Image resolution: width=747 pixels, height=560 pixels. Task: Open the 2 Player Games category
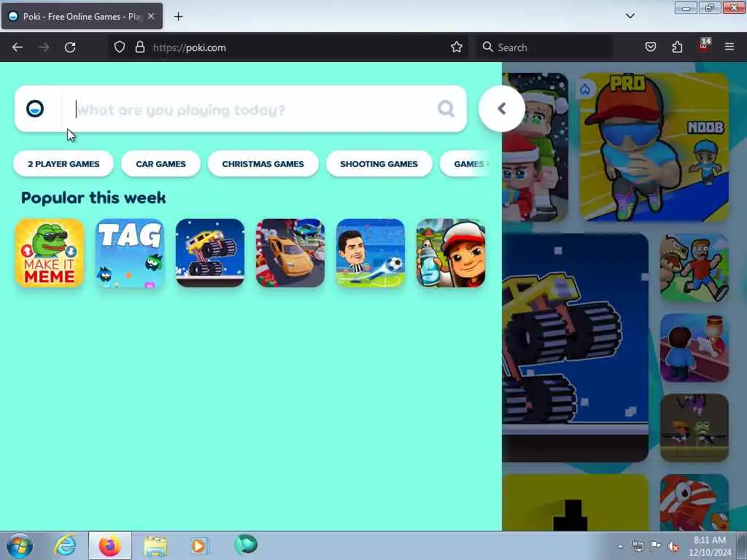tap(63, 164)
